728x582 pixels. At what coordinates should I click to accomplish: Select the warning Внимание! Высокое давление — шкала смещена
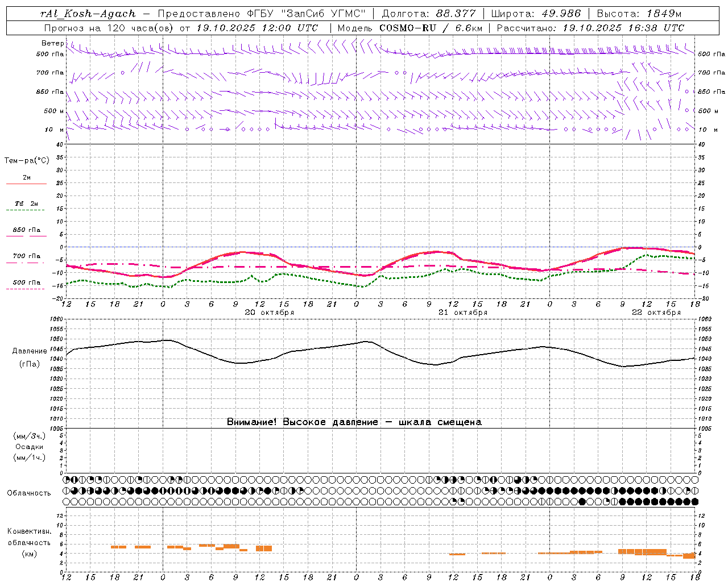click(x=354, y=422)
